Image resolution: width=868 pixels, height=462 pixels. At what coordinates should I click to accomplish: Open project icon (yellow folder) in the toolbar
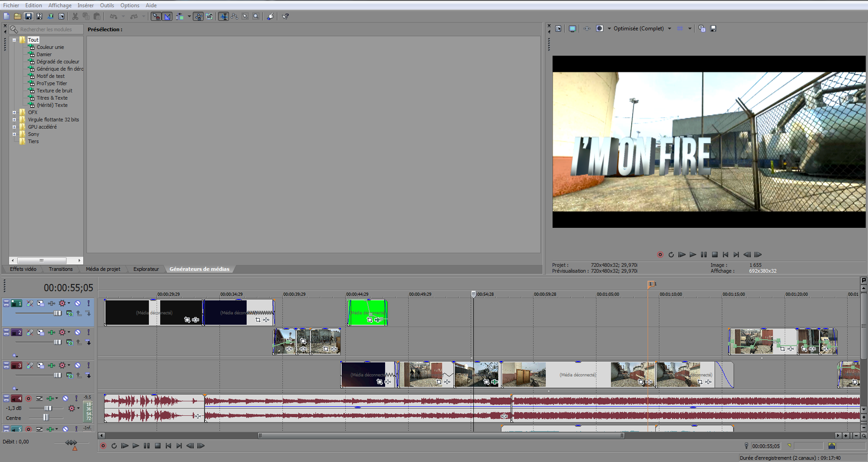coord(17,16)
